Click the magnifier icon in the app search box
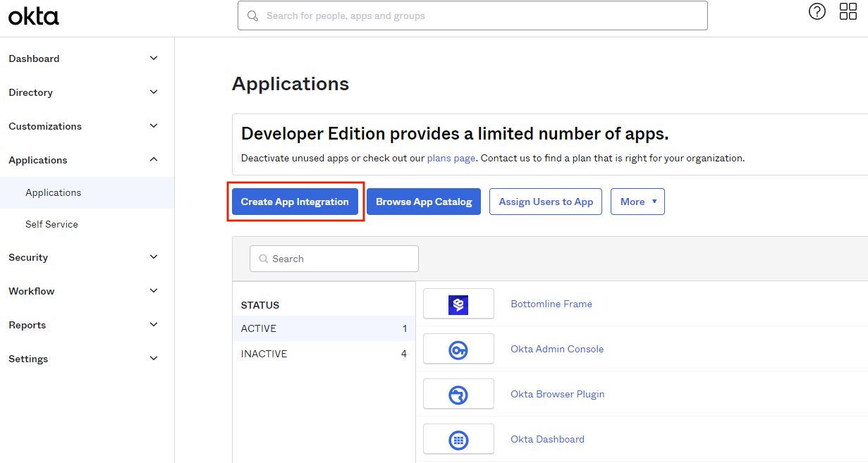Image resolution: width=868 pixels, height=463 pixels. (263, 259)
